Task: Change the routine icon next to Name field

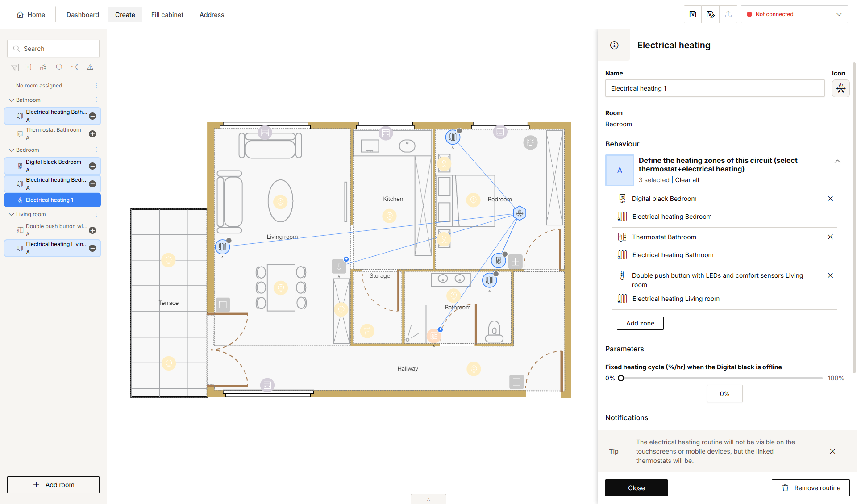Action: pos(840,88)
